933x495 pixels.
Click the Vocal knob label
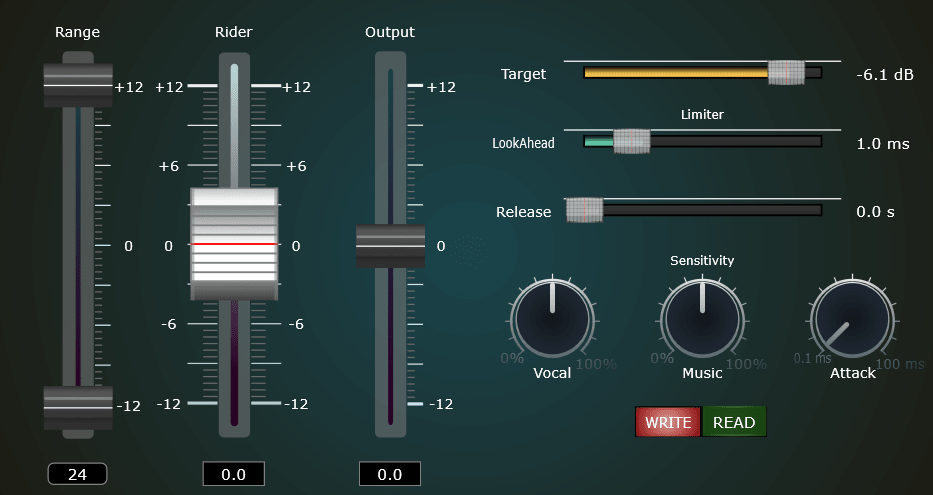(552, 373)
